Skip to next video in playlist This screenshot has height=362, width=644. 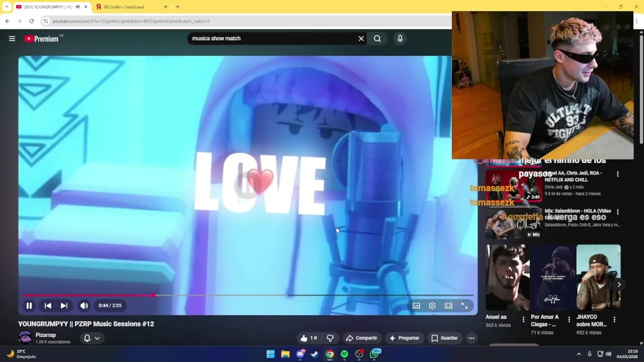point(64,305)
